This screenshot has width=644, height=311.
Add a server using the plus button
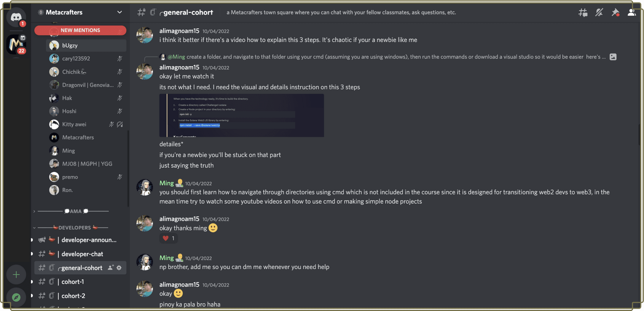point(16,274)
